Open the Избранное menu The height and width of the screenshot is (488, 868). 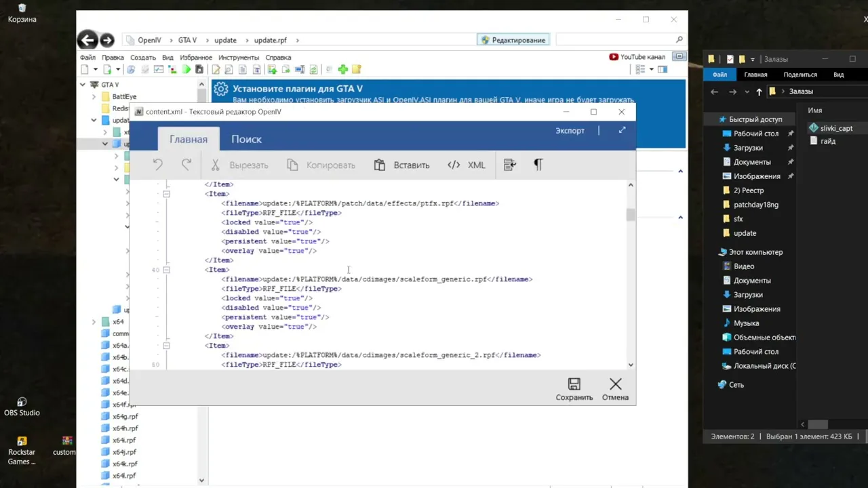coord(196,58)
